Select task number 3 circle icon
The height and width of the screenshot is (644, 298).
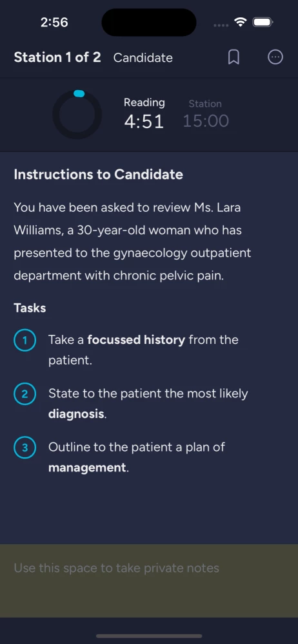25,448
